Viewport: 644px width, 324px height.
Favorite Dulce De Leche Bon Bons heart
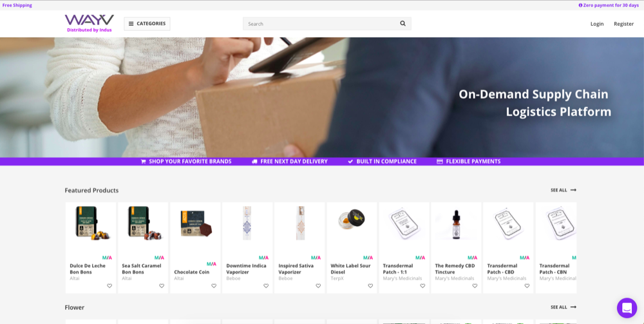click(x=109, y=286)
